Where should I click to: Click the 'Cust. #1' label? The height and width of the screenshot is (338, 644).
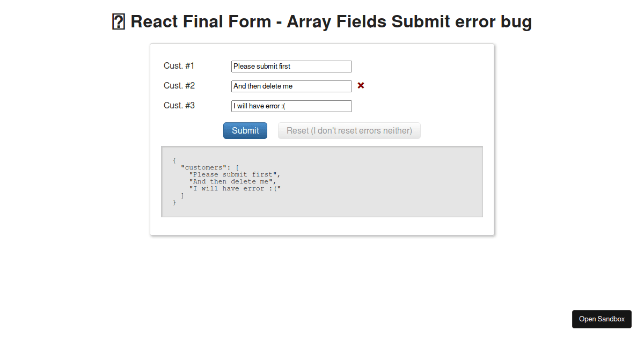click(179, 66)
